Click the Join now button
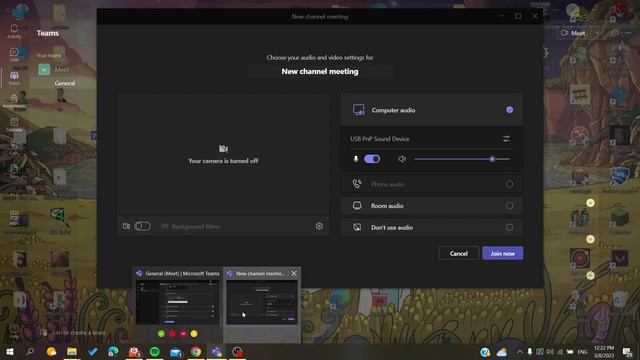This screenshot has height=360, width=640. click(502, 253)
